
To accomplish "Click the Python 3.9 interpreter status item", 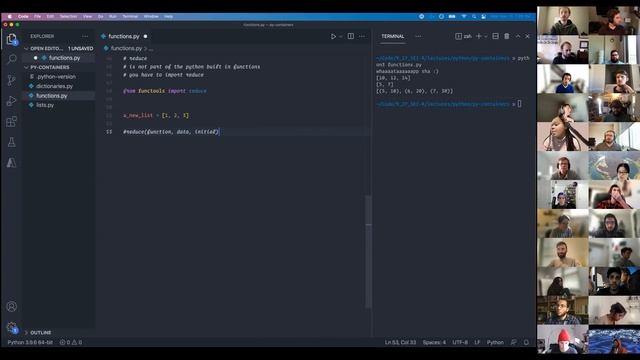I will pos(30,342).
